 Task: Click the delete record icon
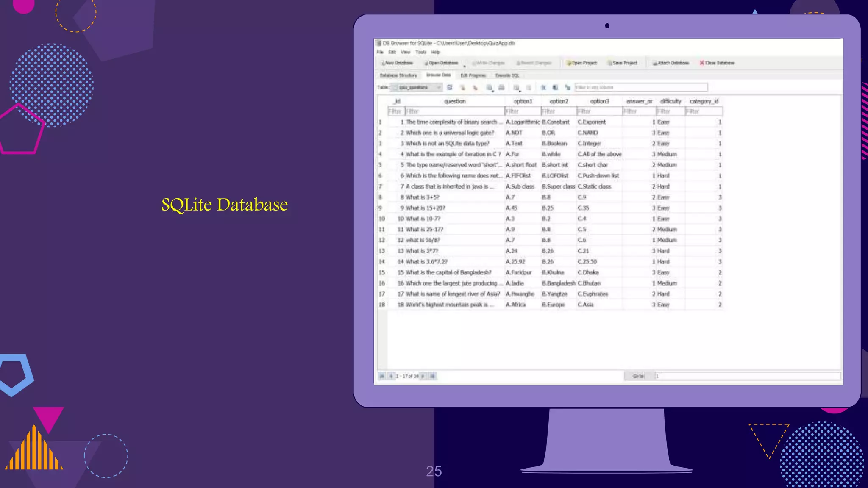pos(529,88)
